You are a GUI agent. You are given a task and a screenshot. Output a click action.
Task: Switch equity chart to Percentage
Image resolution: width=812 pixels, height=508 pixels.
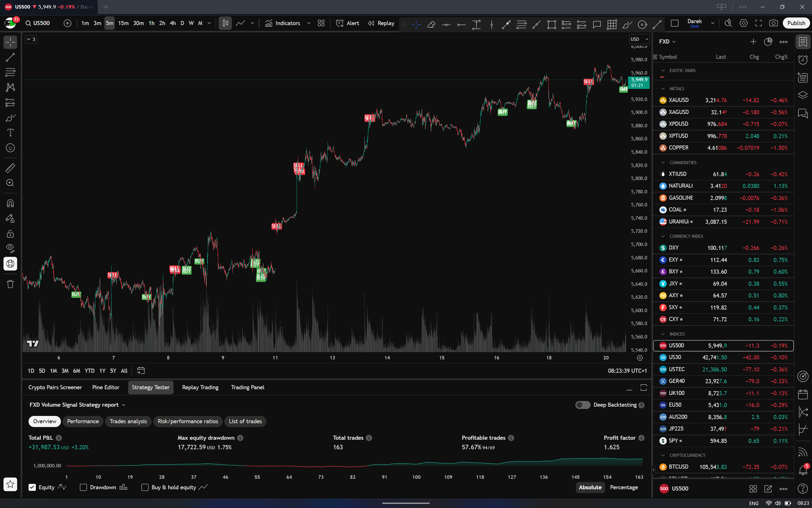coord(624,487)
